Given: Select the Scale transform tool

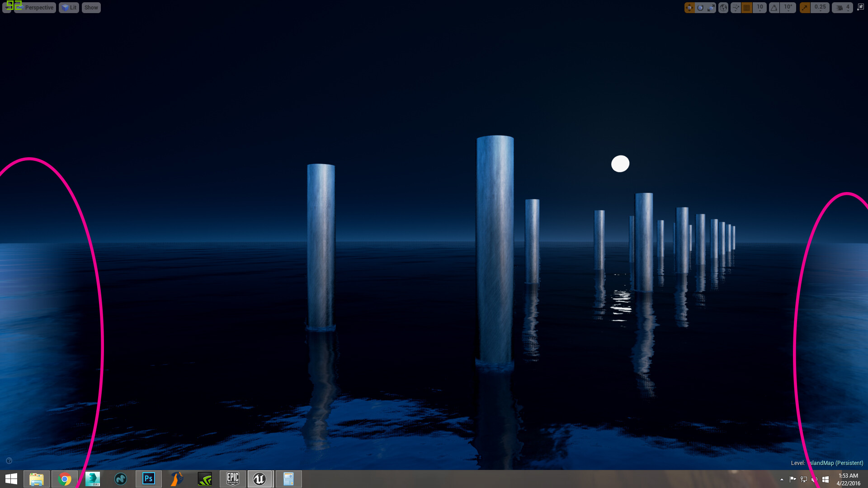Looking at the screenshot, I should [711, 8].
